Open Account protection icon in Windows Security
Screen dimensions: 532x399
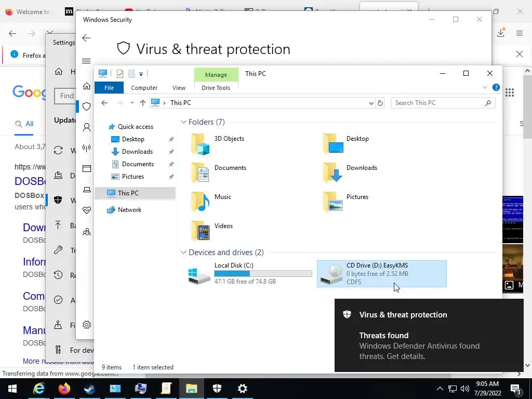click(87, 127)
